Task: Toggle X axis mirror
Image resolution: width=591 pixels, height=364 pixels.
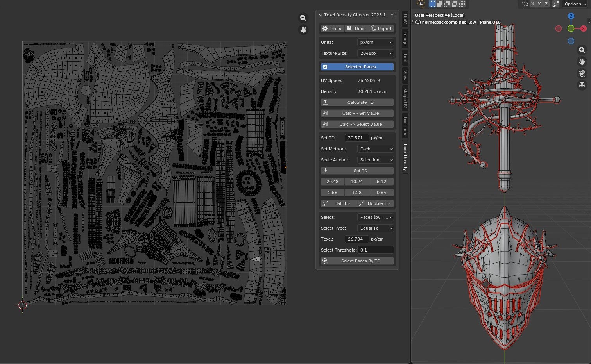Action: click(x=532, y=4)
